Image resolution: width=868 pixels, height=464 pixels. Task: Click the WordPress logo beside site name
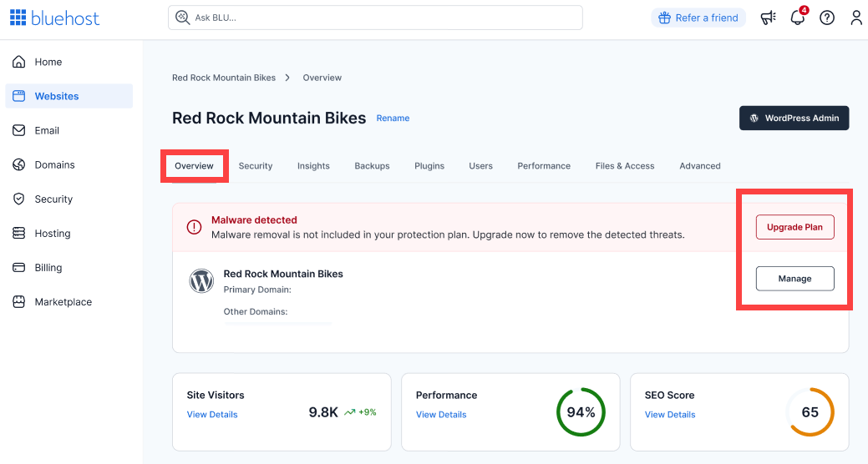pyautogui.click(x=201, y=281)
